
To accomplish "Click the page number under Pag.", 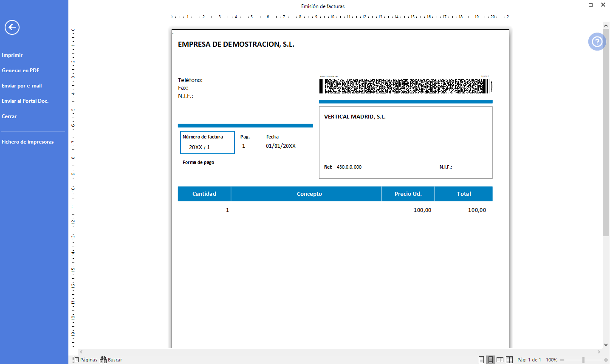I will [244, 146].
